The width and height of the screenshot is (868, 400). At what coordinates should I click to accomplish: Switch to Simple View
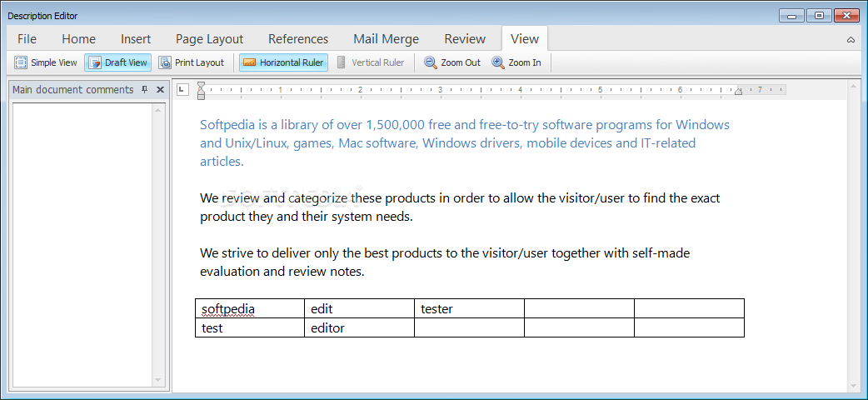46,62
